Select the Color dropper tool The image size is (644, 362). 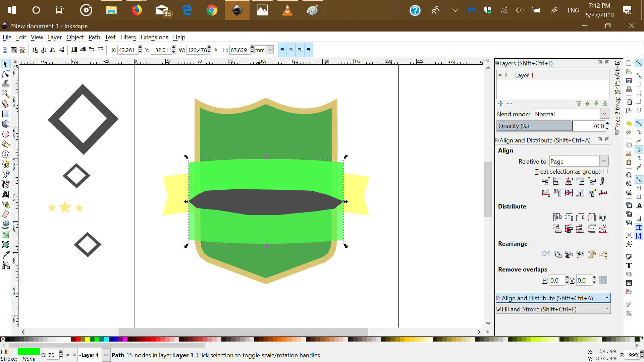pyautogui.click(x=6, y=255)
